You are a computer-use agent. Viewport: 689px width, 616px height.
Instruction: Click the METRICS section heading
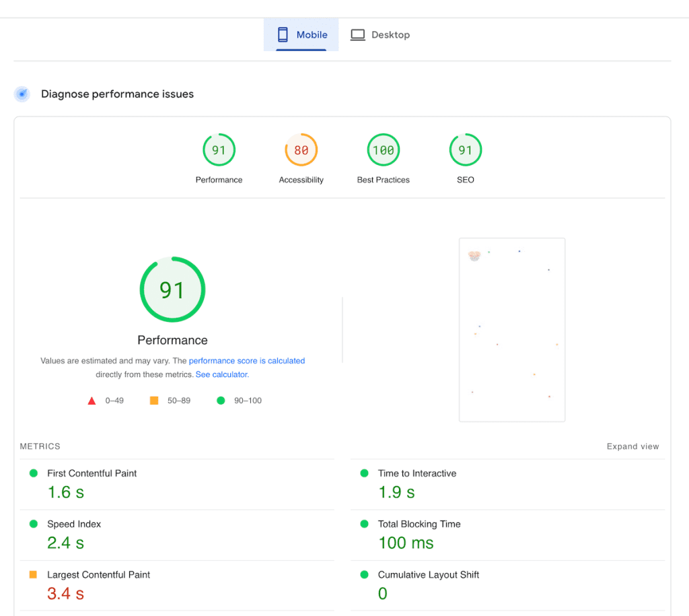point(40,446)
